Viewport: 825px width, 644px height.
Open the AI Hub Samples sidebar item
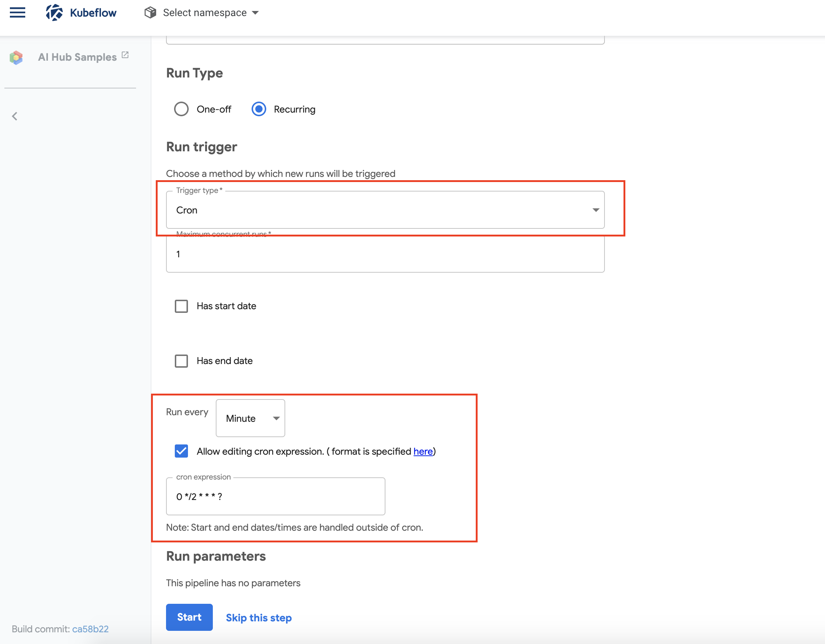click(x=78, y=57)
